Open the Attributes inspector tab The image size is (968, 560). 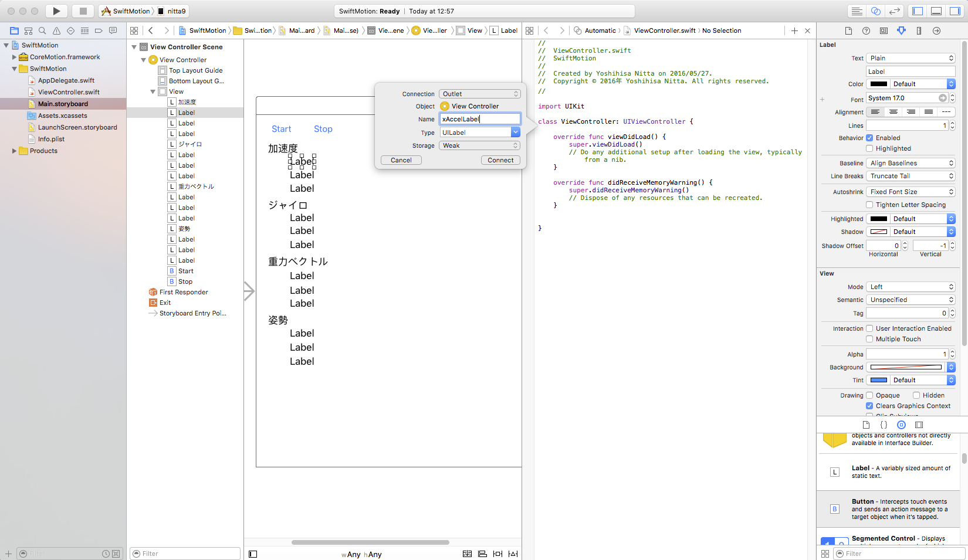[901, 30]
